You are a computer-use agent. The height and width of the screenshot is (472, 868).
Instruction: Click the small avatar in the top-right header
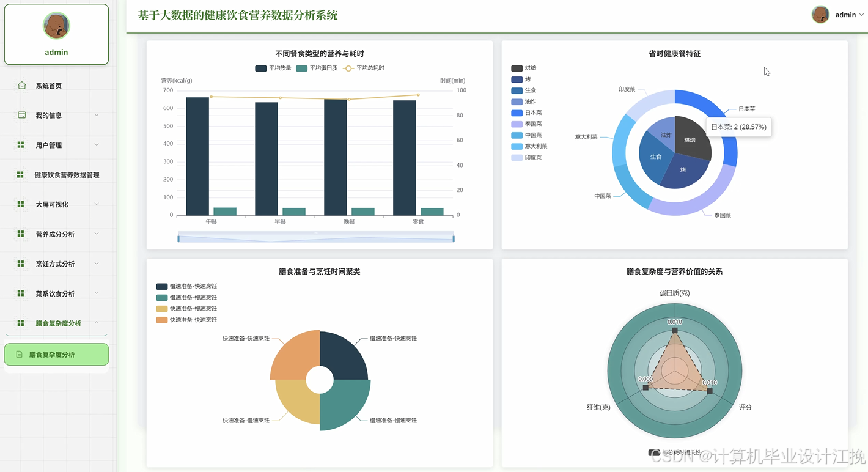tap(820, 15)
